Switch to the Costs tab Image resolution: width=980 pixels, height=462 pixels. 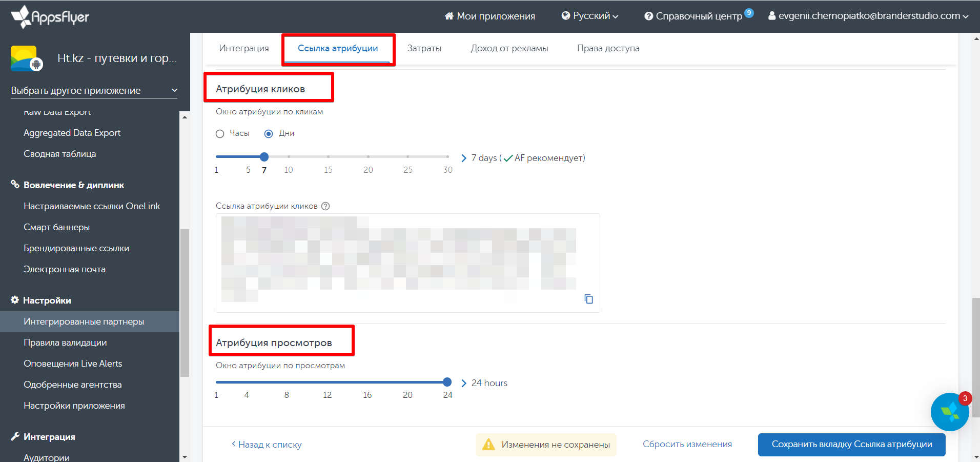[x=424, y=48]
